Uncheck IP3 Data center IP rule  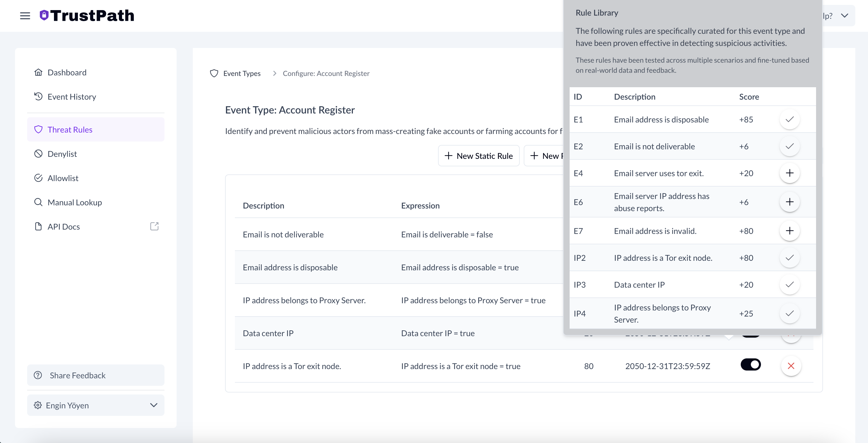(790, 284)
